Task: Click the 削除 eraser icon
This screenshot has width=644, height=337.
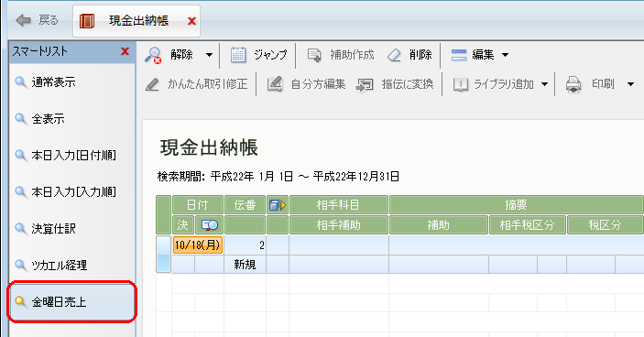Action: [x=394, y=55]
